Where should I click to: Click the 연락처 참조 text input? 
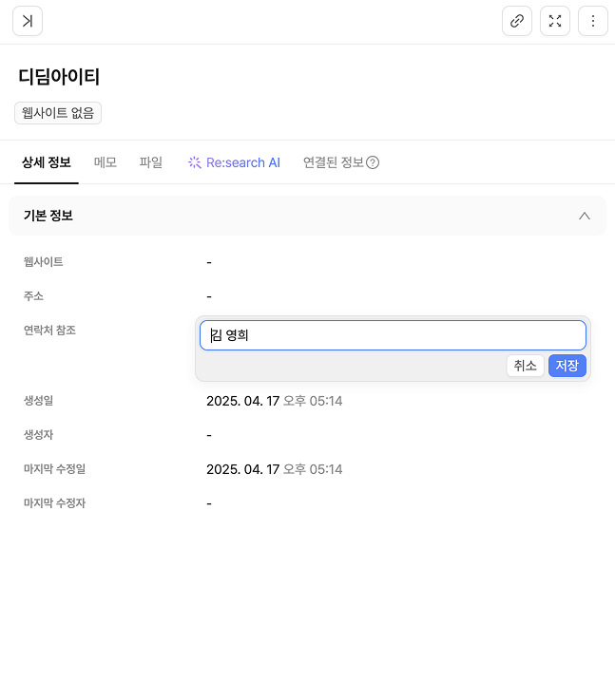(x=393, y=335)
